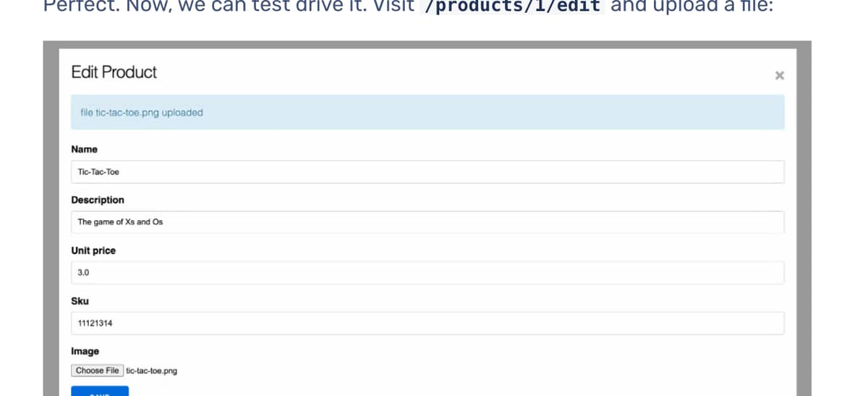Focus the Name field containing Tic-Tac-Toe
The width and height of the screenshot is (868, 396).
point(427,172)
